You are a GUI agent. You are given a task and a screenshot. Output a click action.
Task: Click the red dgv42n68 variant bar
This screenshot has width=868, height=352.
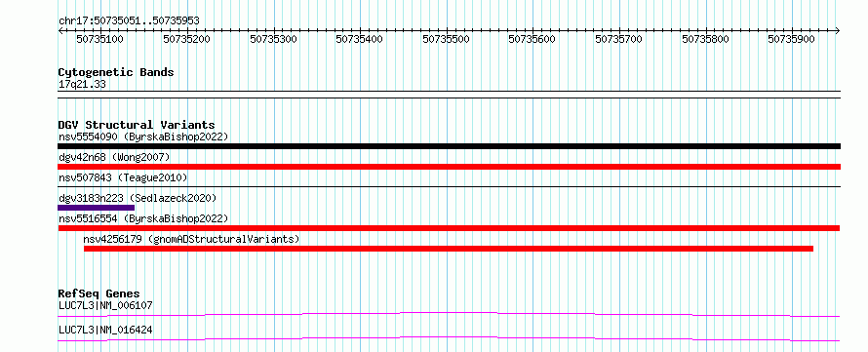[449, 167]
